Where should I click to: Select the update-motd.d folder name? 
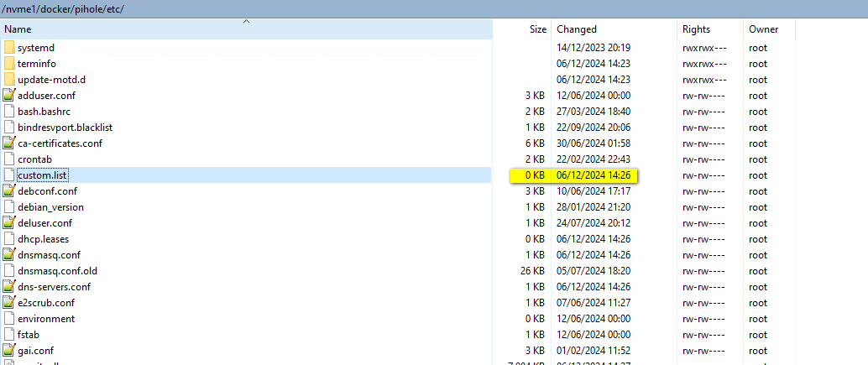tap(51, 80)
